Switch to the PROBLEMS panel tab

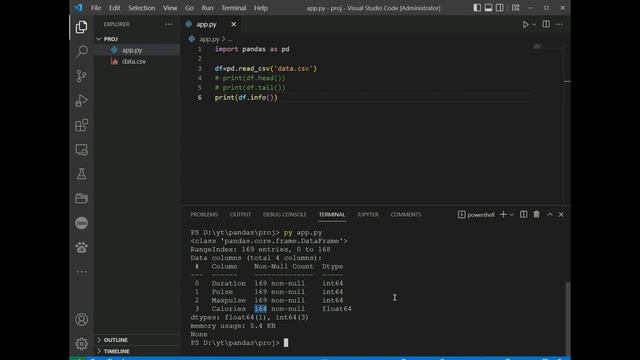pyautogui.click(x=204, y=214)
